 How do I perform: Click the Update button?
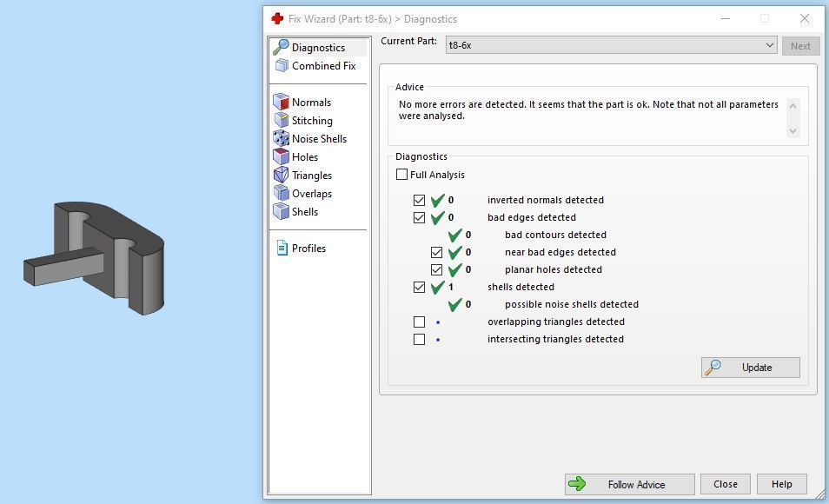coord(750,368)
